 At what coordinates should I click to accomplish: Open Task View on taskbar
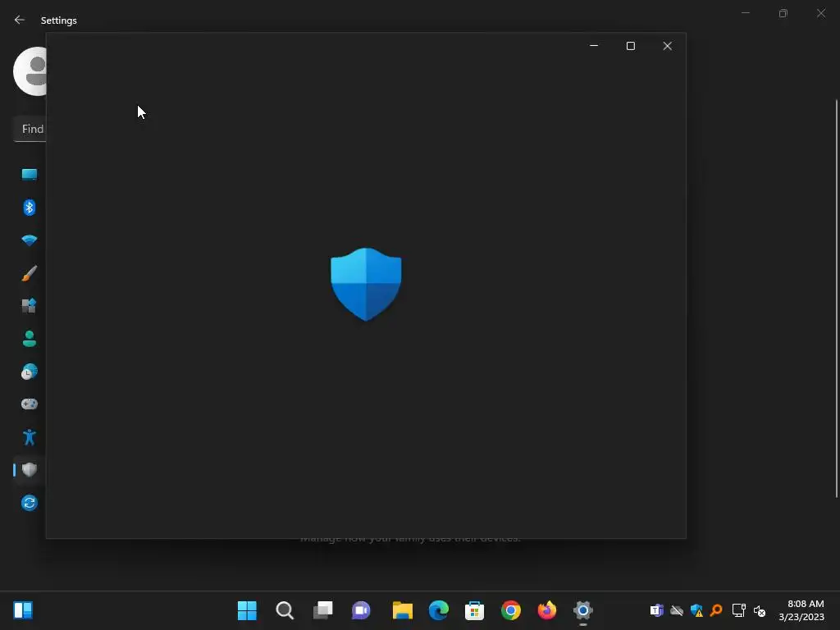[x=323, y=610]
